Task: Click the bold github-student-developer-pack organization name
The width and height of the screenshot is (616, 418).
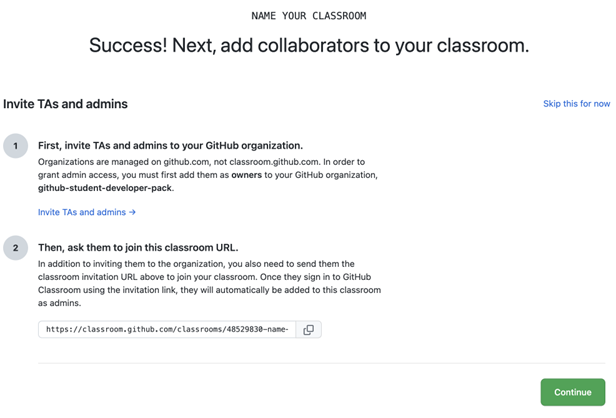Action: pos(105,187)
